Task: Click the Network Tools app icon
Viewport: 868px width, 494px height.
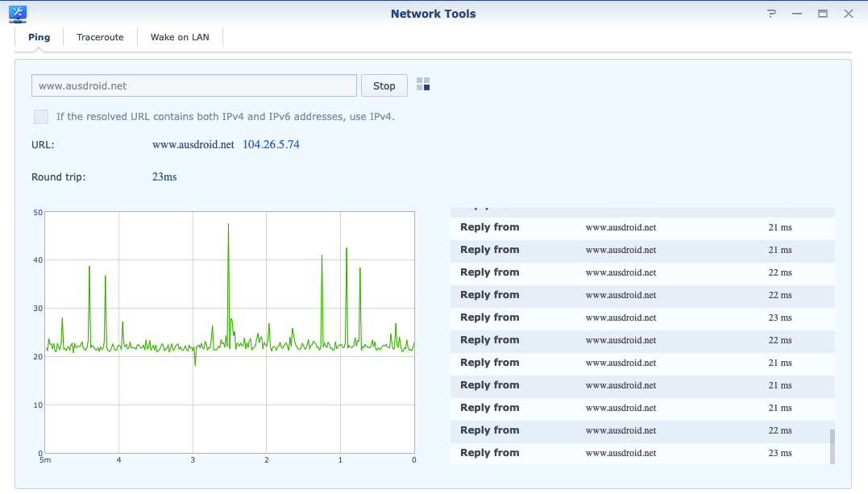Action: pyautogui.click(x=18, y=14)
